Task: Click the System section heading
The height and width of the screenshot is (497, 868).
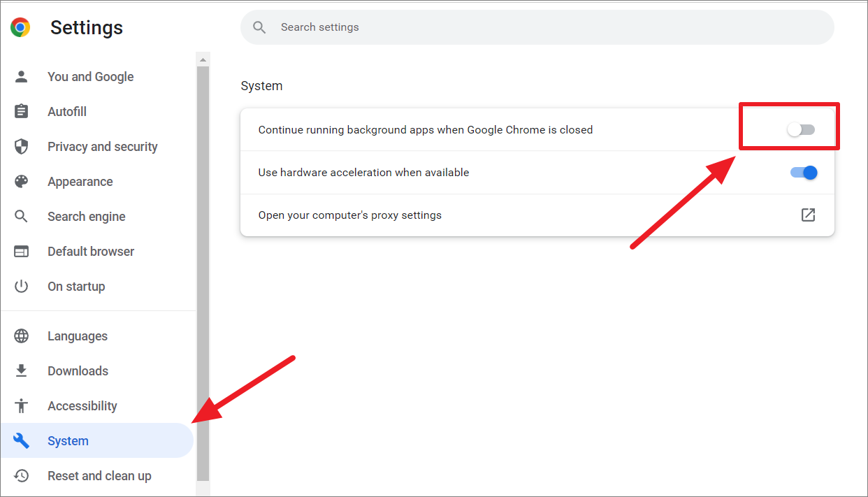Action: (x=261, y=86)
